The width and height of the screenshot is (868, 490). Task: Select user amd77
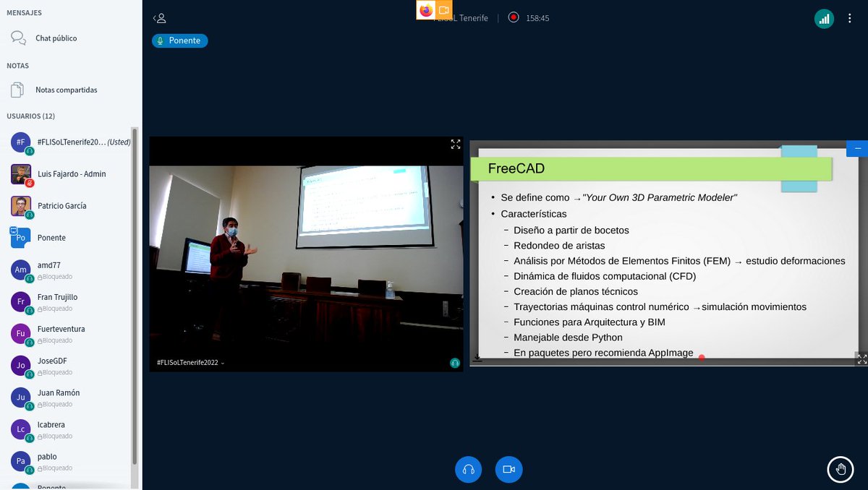click(69, 270)
